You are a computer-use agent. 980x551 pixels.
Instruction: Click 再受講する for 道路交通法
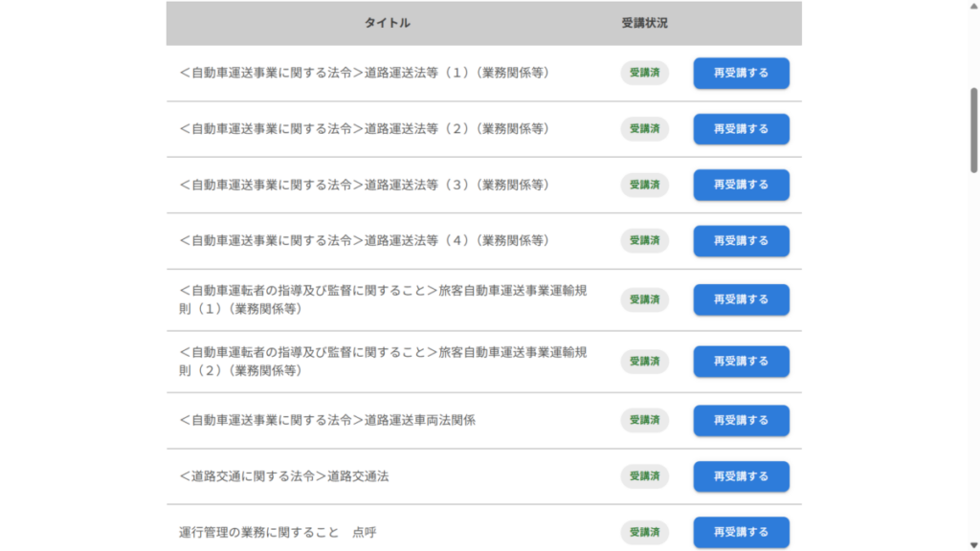click(741, 476)
